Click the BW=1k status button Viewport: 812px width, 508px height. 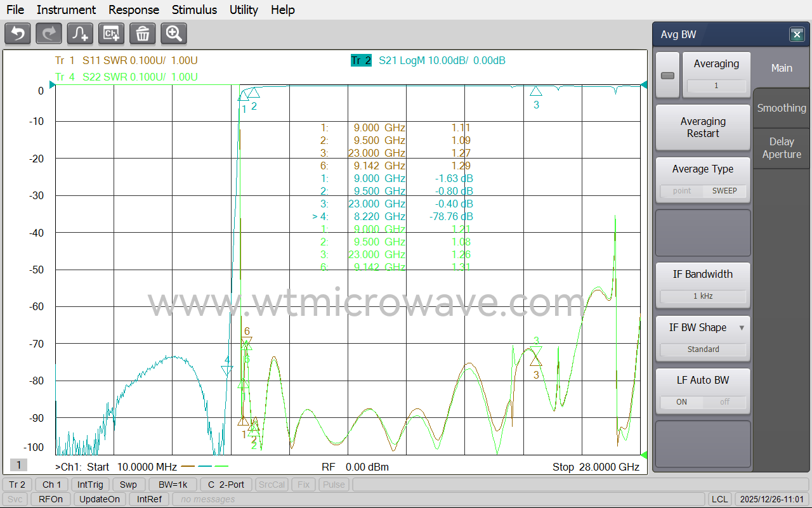173,485
